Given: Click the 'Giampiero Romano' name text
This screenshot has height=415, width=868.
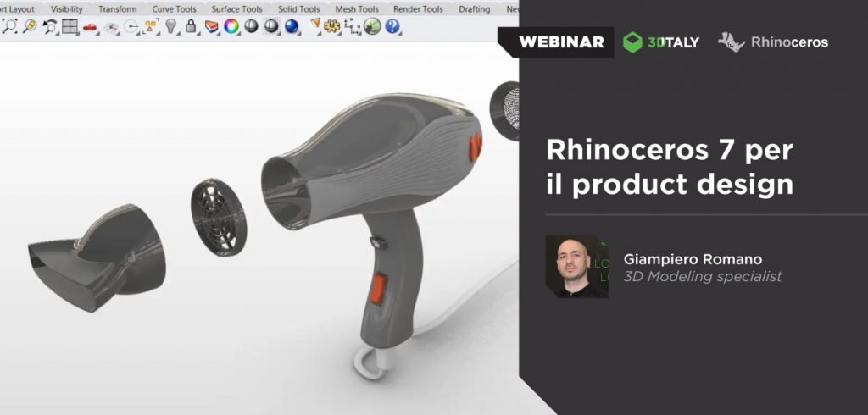Looking at the screenshot, I should (x=693, y=259).
